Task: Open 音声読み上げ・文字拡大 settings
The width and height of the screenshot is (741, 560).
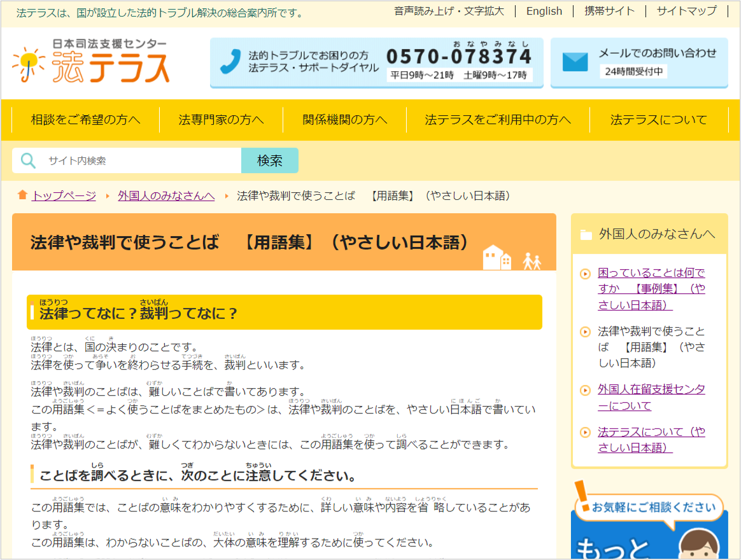Action: (448, 11)
